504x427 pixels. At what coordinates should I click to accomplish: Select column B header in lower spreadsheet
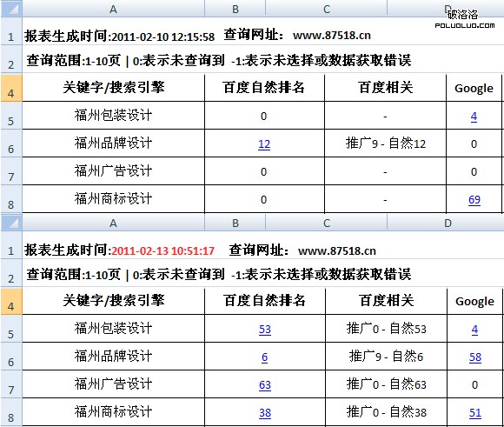pos(235,223)
